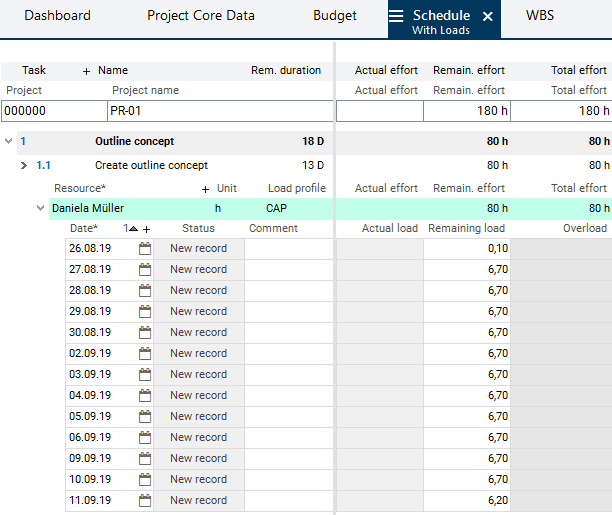This screenshot has height=515, width=612.
Task: Open calendar picker for 28.08.19 date
Action: click(x=144, y=290)
